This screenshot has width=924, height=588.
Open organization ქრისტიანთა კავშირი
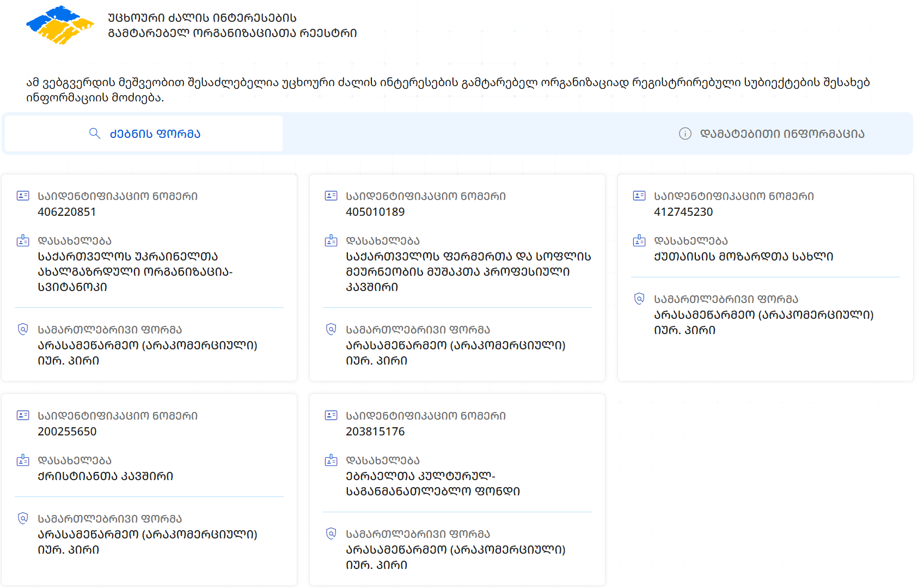point(105,476)
